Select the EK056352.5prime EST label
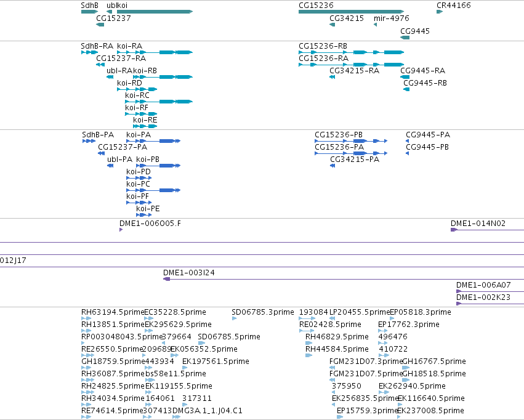Screen dimensions: 524x420 [x=204, y=350]
